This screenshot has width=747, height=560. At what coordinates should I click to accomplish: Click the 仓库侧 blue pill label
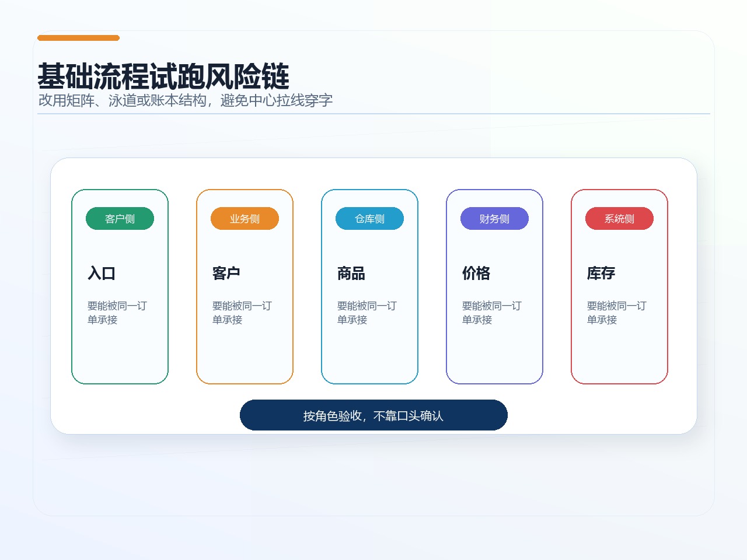coord(369,219)
